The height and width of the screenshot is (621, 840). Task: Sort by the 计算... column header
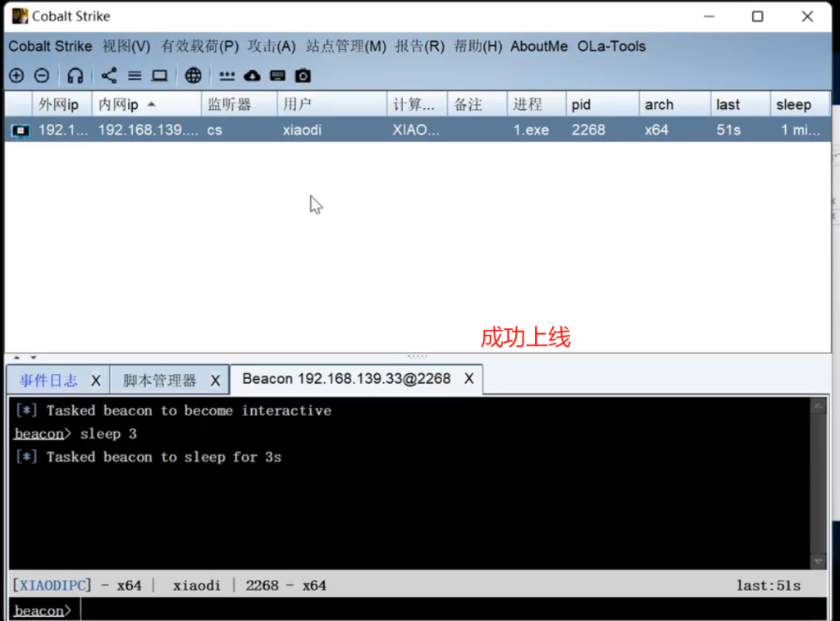[x=417, y=104]
